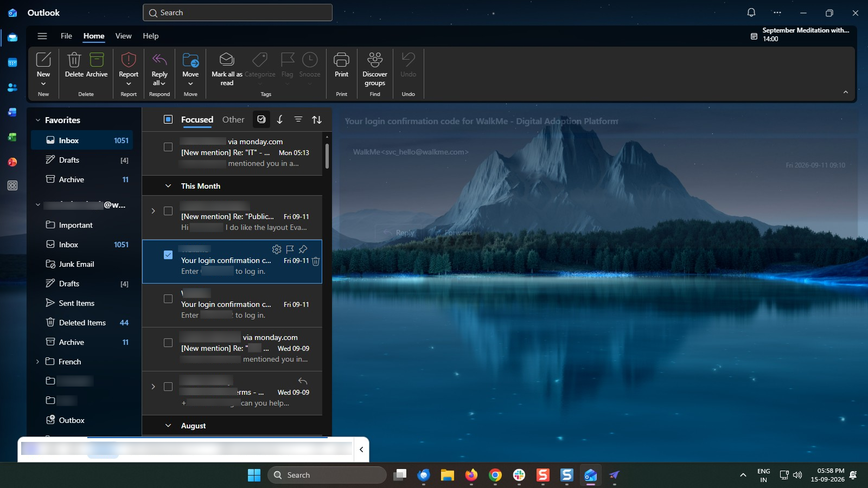The image size is (868, 488).
Task: Pin the selected login confirmation email
Action: pos(303,249)
